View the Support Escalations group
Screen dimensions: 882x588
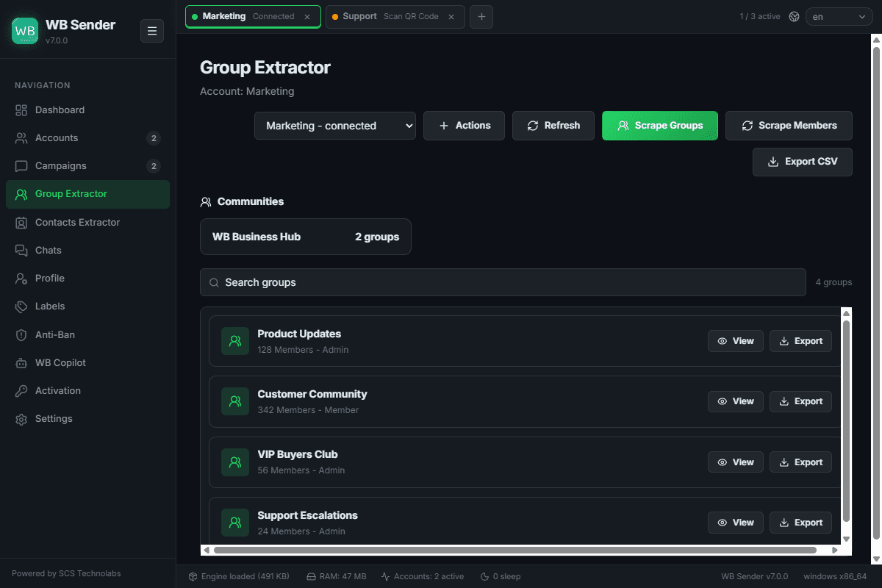click(736, 523)
